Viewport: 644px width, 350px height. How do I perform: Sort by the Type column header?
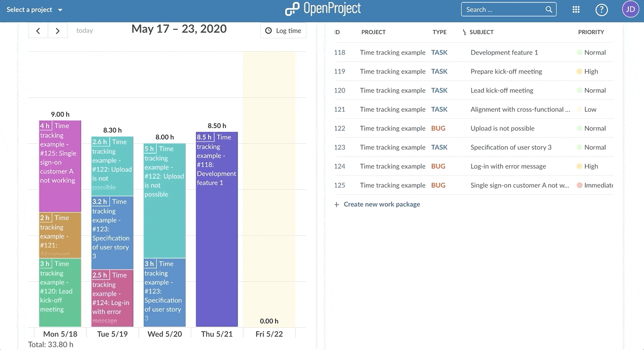[x=439, y=32]
